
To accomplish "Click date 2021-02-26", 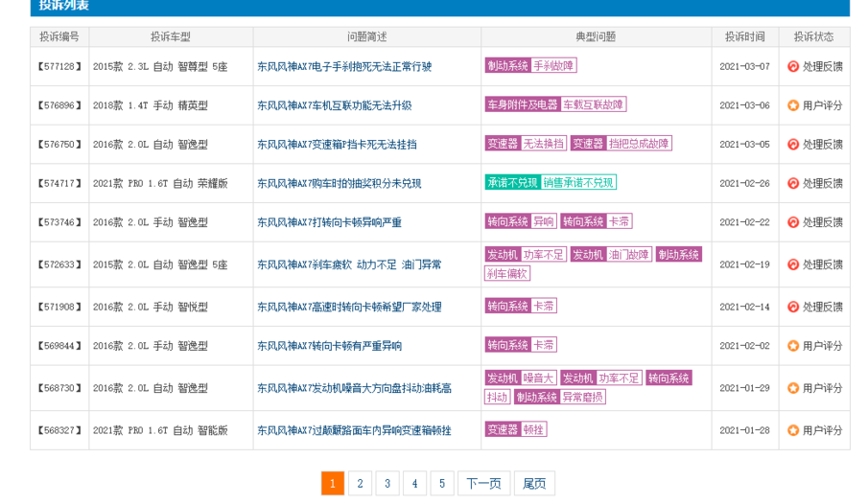I will (744, 183).
